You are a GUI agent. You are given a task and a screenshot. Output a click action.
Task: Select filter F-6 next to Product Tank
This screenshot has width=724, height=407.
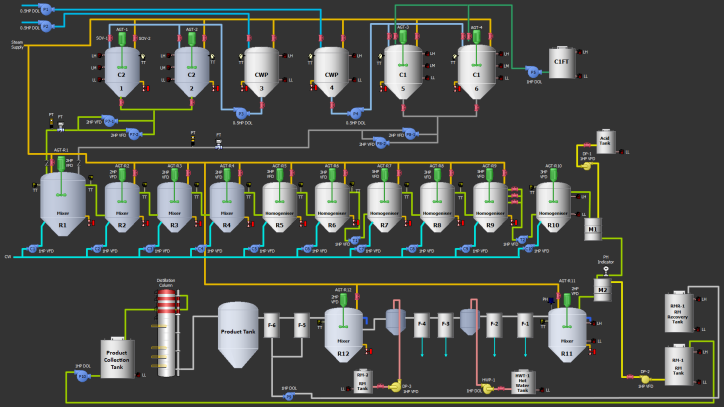[x=271, y=324]
